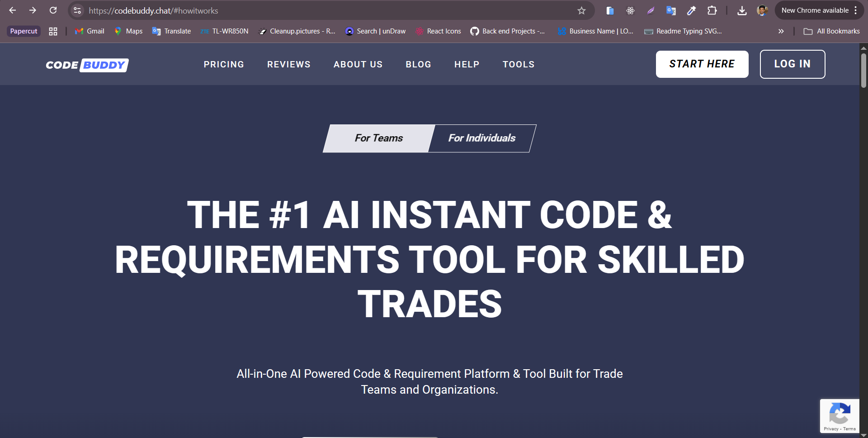Open the Chrome profile avatar
Image resolution: width=868 pixels, height=438 pixels.
point(762,10)
